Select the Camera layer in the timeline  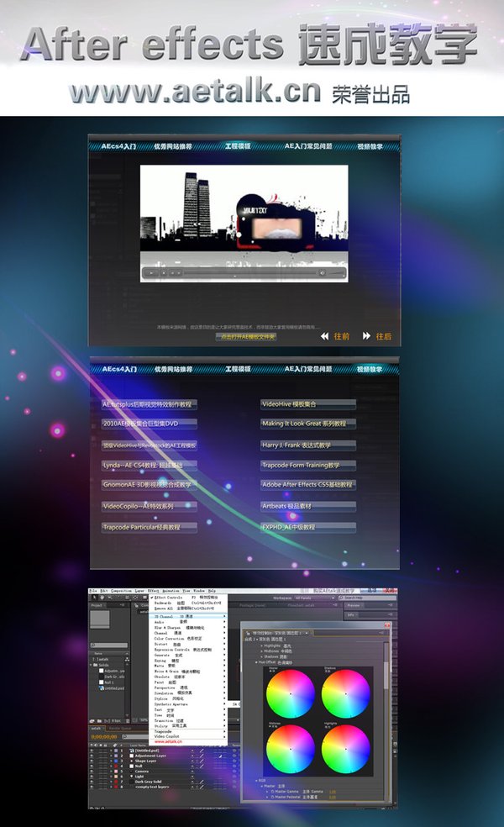click(141, 771)
